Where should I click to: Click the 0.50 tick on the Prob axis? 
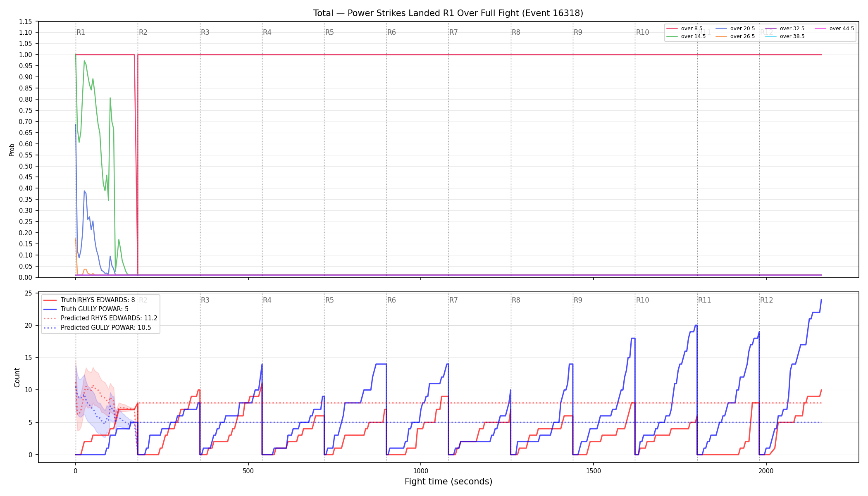(26, 166)
